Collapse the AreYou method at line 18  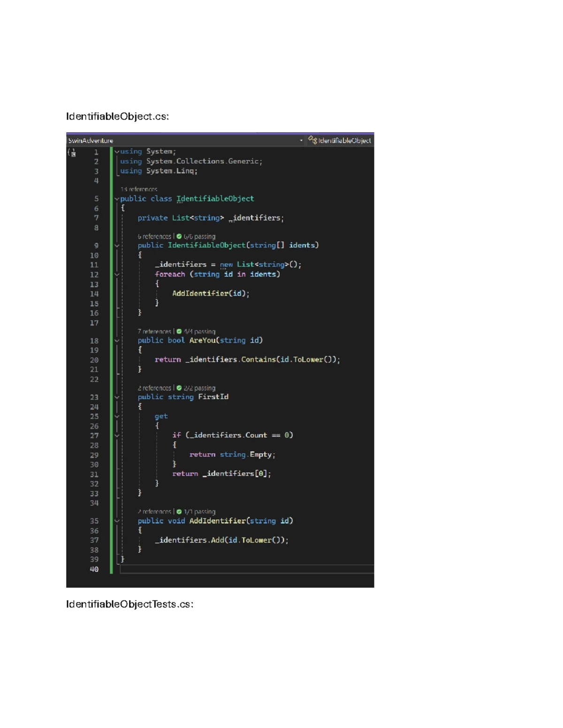click(117, 341)
